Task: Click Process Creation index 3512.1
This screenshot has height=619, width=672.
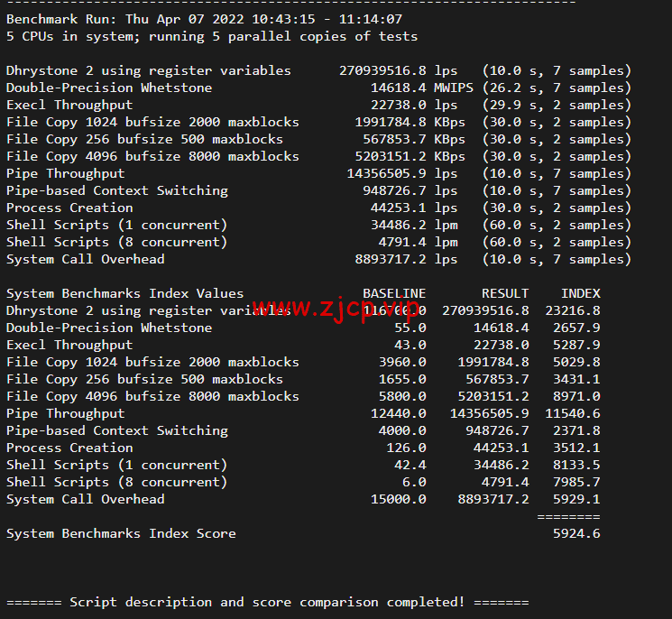Action: [576, 448]
